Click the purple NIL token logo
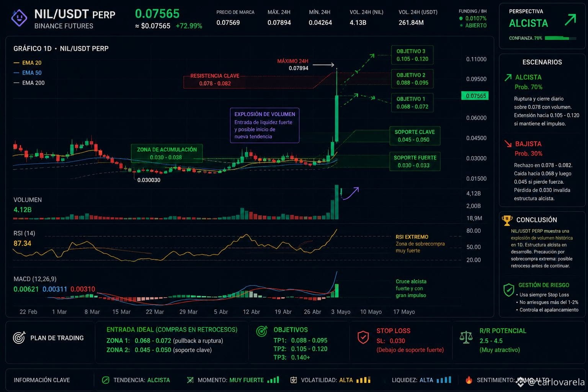588x392 pixels. [x=19, y=18]
